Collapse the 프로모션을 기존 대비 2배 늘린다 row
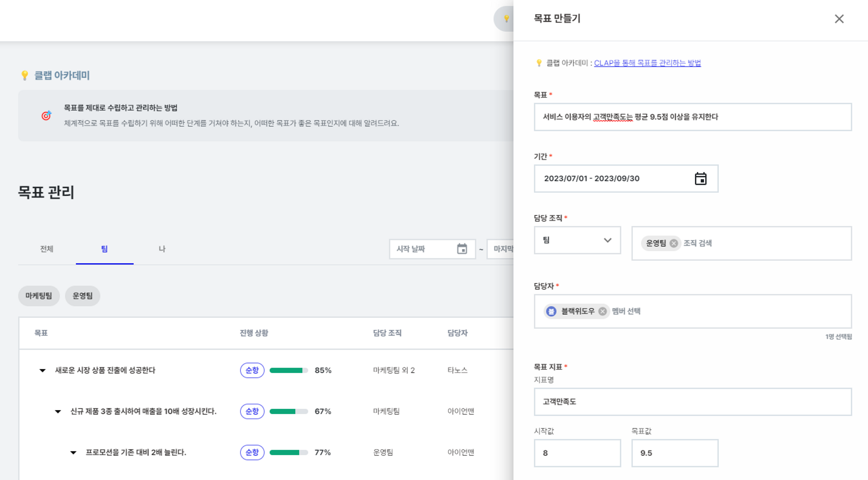Screen dimensions: 868x480 click(x=73, y=452)
